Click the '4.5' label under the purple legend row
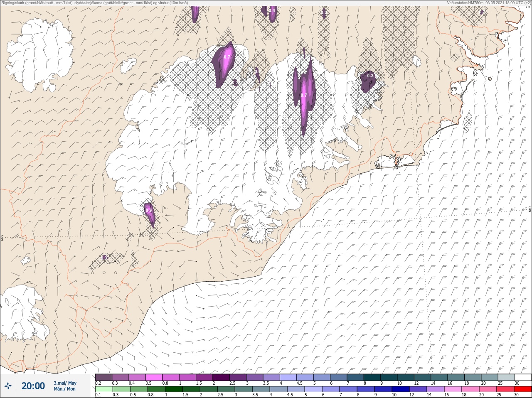This screenshot has height=398, width=532. pos(299,383)
